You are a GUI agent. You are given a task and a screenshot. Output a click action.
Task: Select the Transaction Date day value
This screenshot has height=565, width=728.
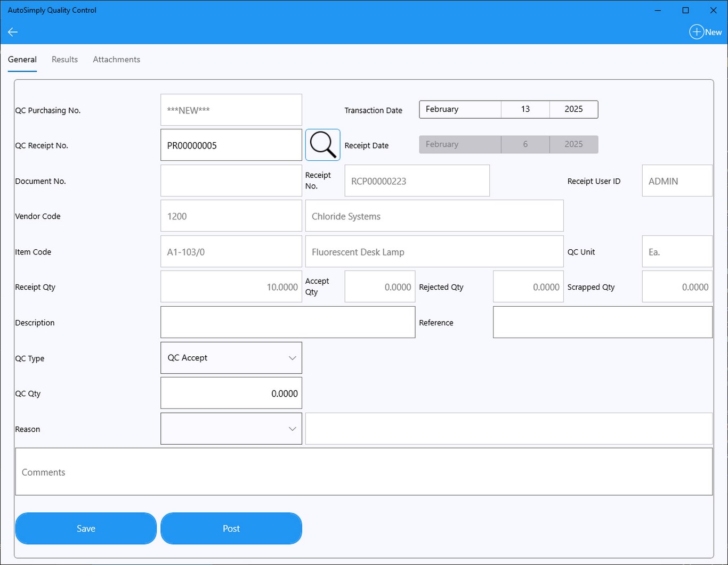[x=525, y=109]
